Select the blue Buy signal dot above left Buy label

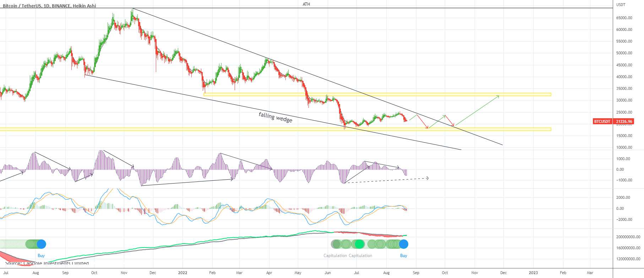tap(42, 244)
